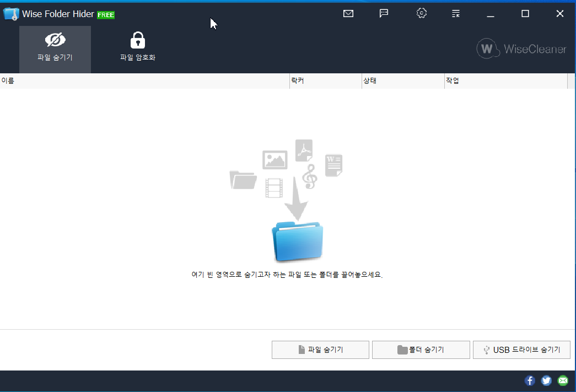Image resolution: width=576 pixels, height=392 pixels.
Task: Sort by the 이름 column header
Action: point(145,81)
